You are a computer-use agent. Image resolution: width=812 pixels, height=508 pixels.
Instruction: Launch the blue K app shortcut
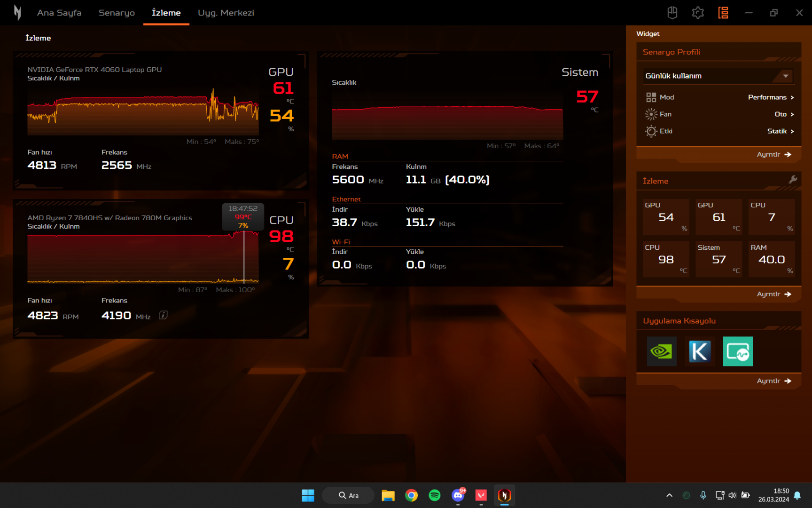coord(700,351)
